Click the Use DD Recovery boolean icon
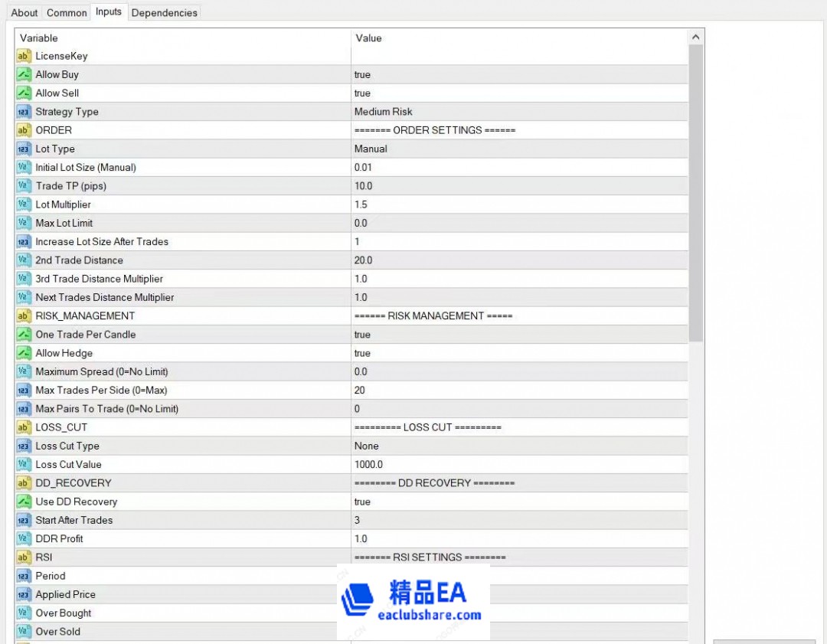The height and width of the screenshot is (644, 827). tap(24, 502)
